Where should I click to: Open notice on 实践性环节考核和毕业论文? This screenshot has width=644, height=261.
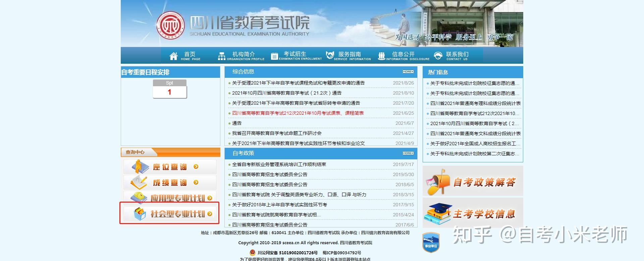298,143
